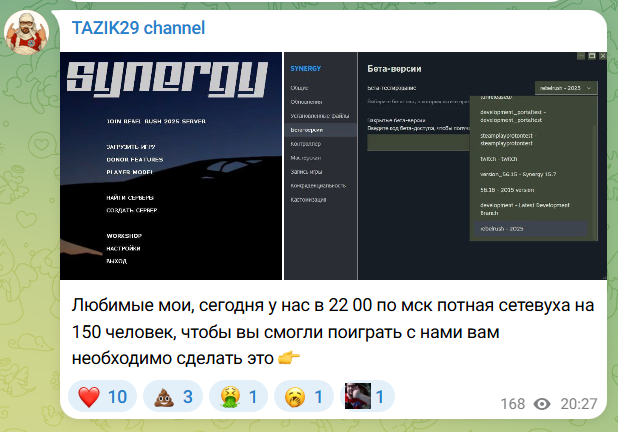Click the custom photo reaction with count 1
This screenshot has height=432, width=618.
point(367,397)
